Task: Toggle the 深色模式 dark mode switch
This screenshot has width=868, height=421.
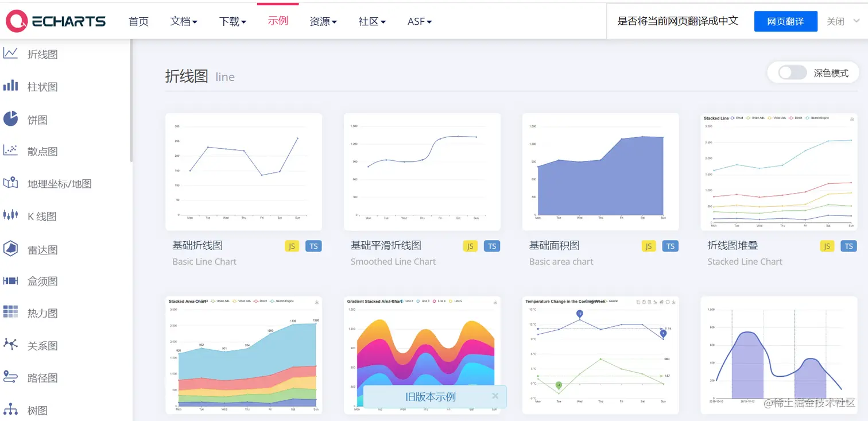Action: tap(793, 73)
